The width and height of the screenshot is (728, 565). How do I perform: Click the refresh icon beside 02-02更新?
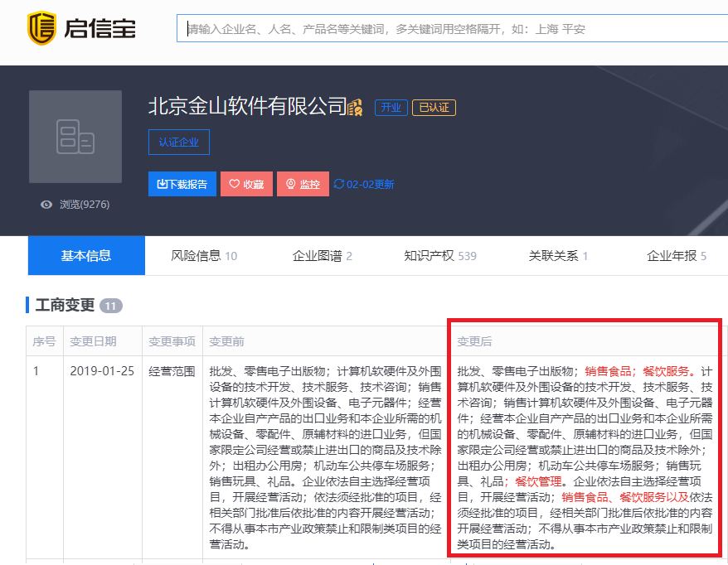click(339, 184)
